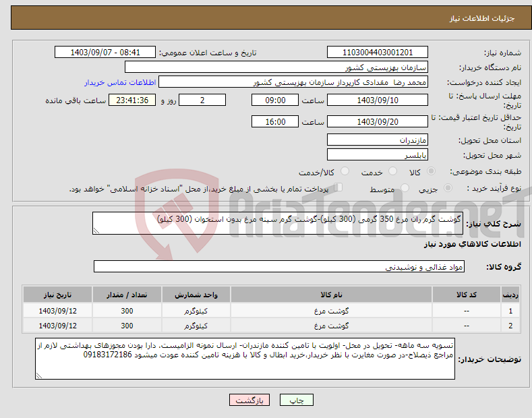Click the remaining time 23:41:36 field
This screenshot has height=418, width=532.
[x=132, y=100]
